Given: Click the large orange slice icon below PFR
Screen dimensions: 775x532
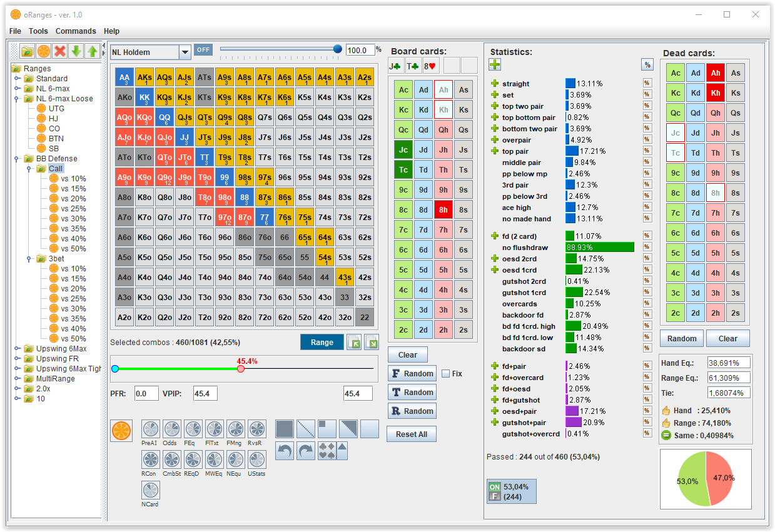Looking at the screenshot, I should coord(121,431).
